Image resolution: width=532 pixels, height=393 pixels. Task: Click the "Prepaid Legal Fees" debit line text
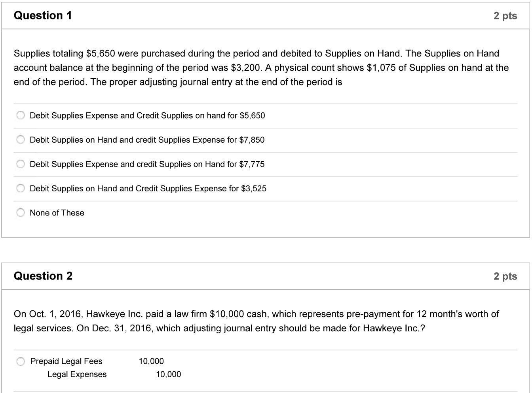[66, 361]
